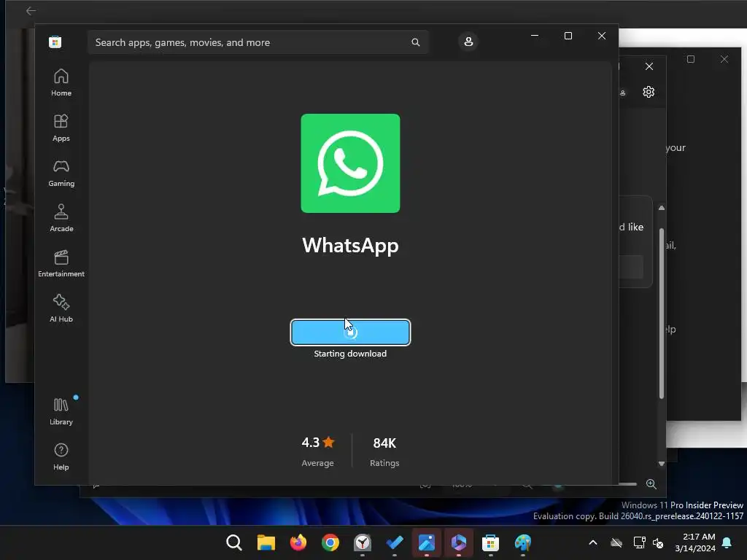Maximize the Microsoft Store window
This screenshot has width=747, height=560.
click(568, 36)
